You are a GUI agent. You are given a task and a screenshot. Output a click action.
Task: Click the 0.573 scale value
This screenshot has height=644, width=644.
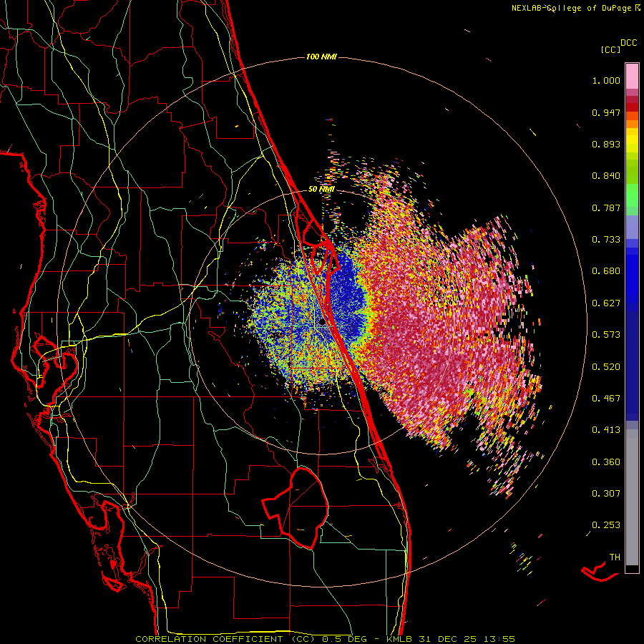coord(606,335)
